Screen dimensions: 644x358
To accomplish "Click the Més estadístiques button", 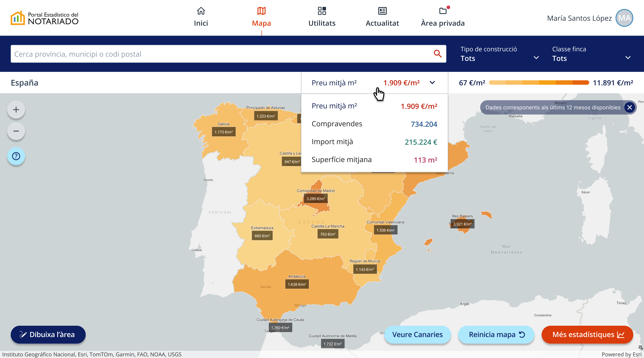I will (587, 334).
